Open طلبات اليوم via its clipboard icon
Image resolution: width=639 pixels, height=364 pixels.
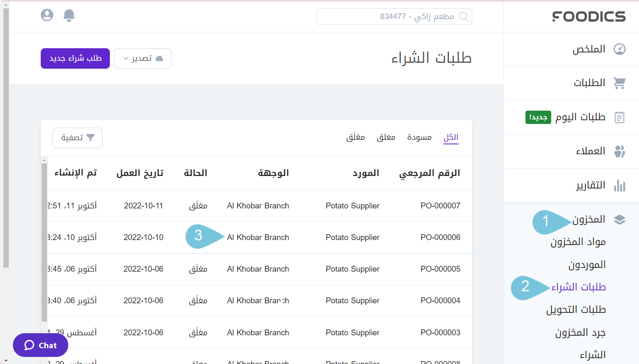point(619,117)
